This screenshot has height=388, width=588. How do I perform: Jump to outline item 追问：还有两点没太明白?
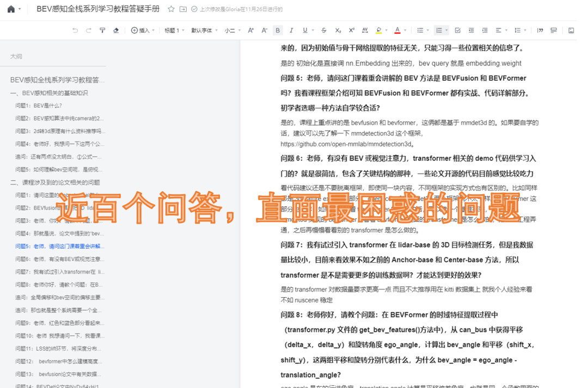[58, 157]
